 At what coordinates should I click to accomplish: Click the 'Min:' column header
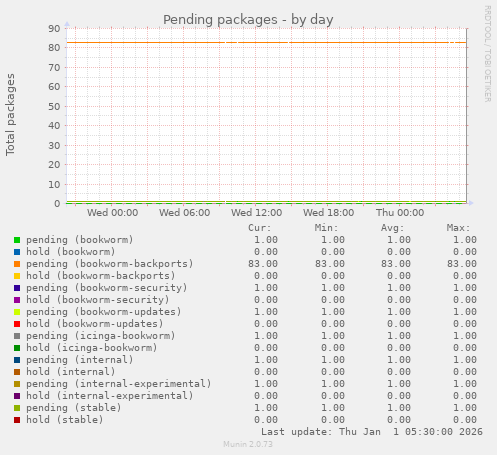pyautogui.click(x=326, y=228)
